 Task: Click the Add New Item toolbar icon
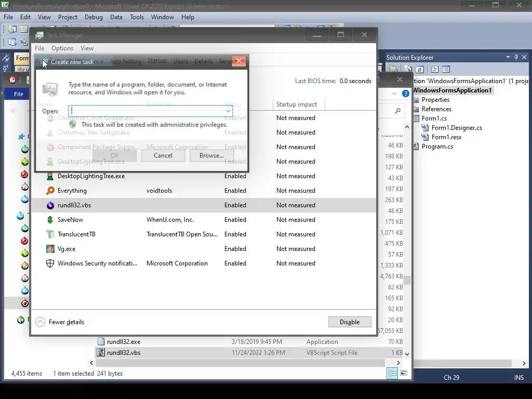tap(24, 29)
